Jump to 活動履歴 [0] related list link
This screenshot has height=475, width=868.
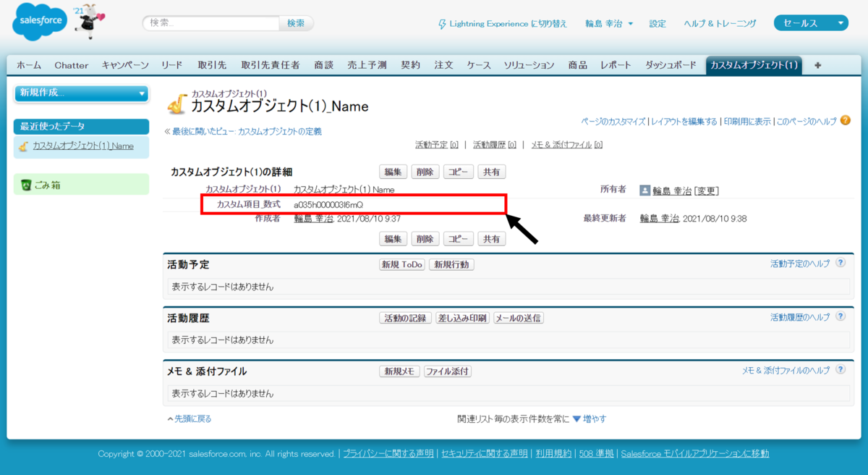[495, 145]
